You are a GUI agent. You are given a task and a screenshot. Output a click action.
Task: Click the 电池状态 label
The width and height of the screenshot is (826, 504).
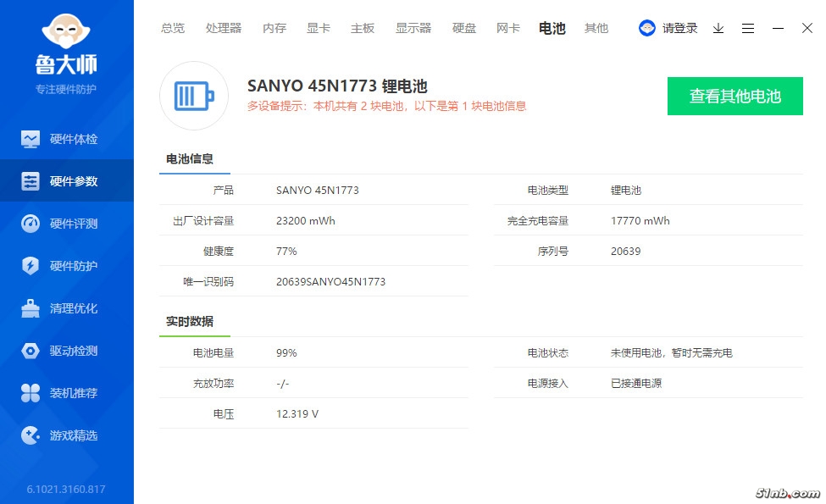coord(548,353)
